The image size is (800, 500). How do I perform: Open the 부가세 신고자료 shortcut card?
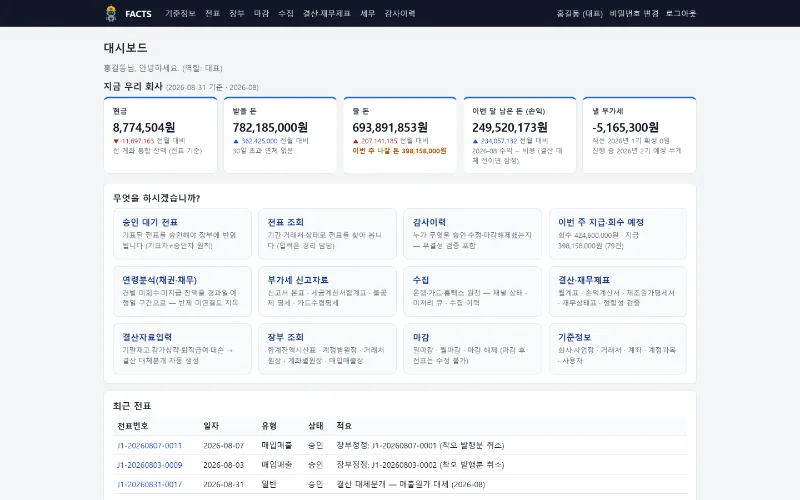327,291
